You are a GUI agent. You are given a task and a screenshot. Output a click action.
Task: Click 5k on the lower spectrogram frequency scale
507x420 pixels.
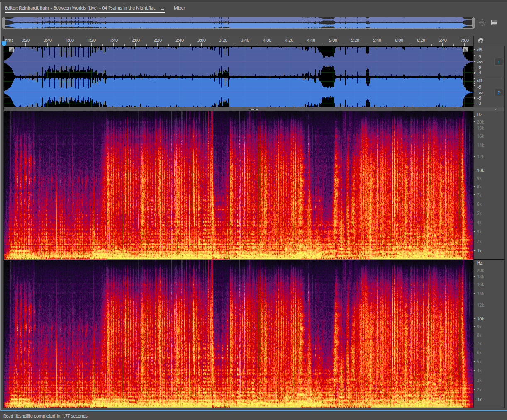(x=479, y=362)
